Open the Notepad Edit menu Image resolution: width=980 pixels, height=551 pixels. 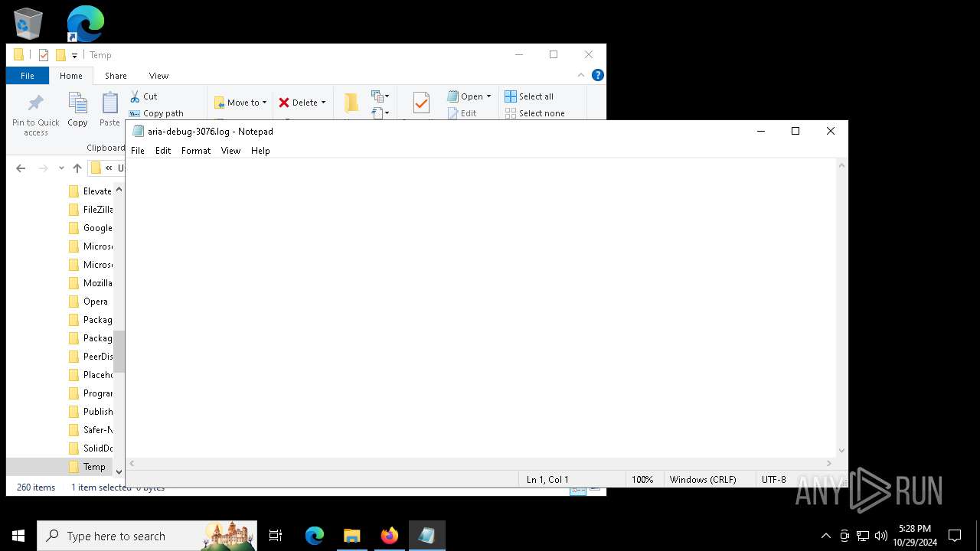163,151
